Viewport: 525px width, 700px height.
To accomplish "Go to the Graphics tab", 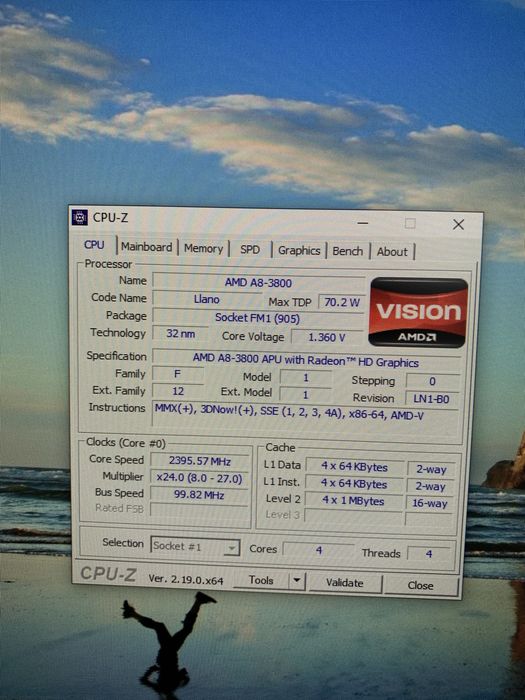I will coord(299,250).
